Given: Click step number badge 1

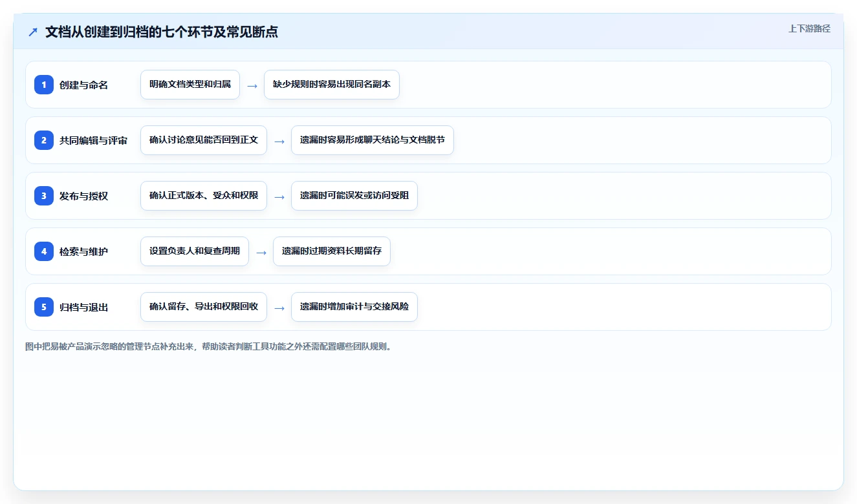Looking at the screenshot, I should coord(44,85).
